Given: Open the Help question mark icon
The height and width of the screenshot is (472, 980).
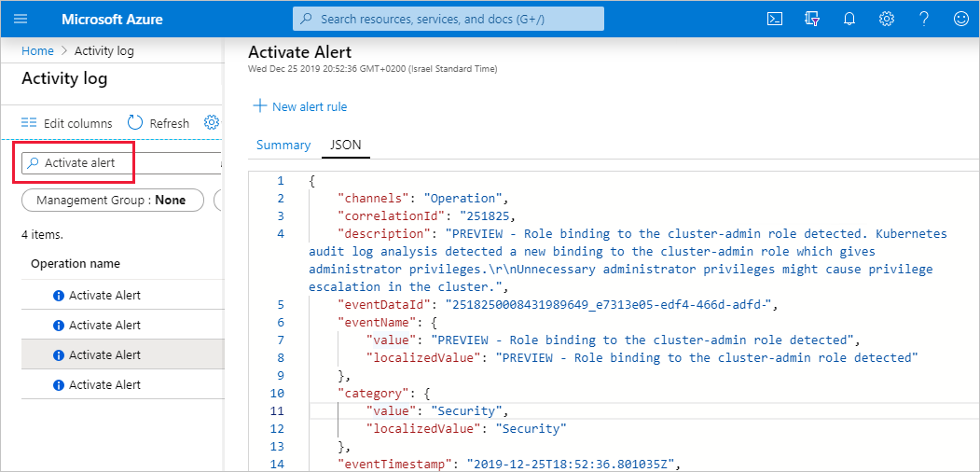Looking at the screenshot, I should click(924, 19).
